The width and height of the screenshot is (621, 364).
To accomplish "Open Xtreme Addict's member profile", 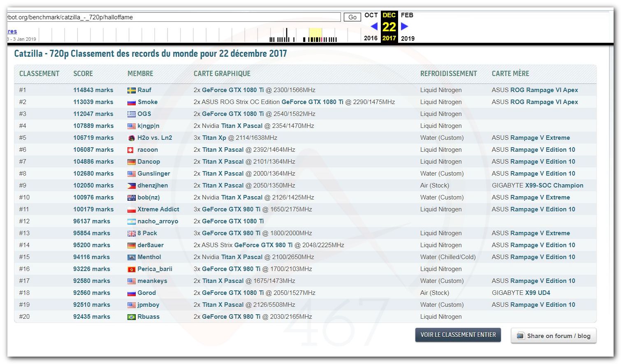I will [158, 209].
